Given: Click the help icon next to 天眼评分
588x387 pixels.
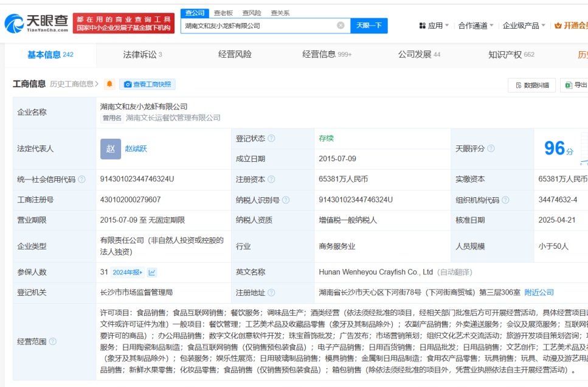Looking at the screenshot, I should pyautogui.click(x=491, y=148).
